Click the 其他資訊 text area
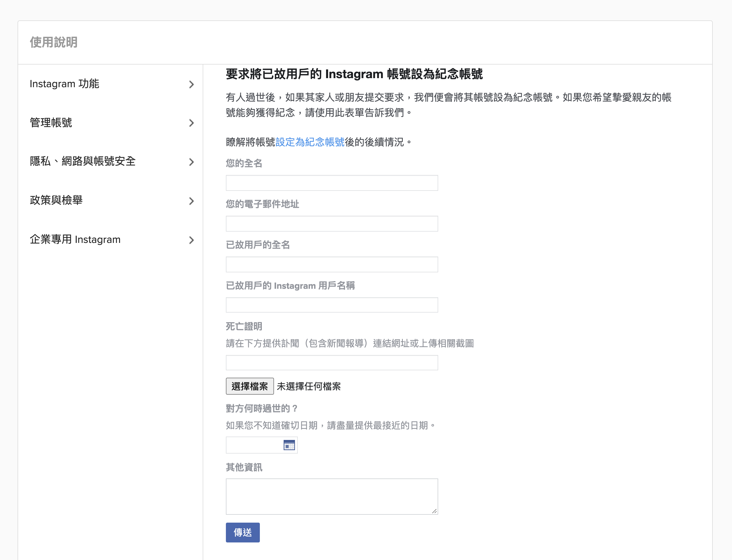This screenshot has width=732, height=560. (x=331, y=496)
